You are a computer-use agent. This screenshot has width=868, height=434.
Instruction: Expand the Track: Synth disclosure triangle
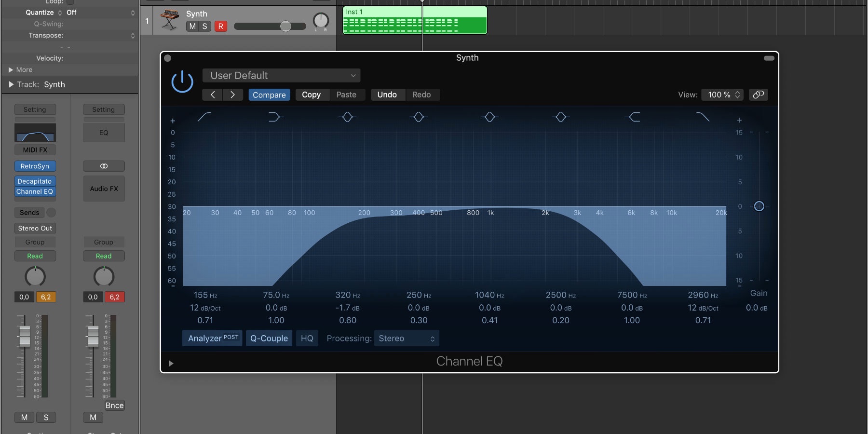(11, 84)
